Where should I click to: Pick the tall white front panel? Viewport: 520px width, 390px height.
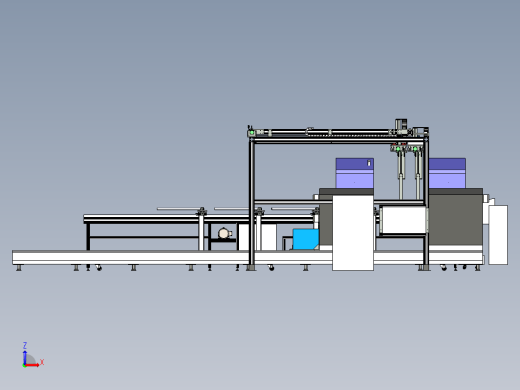(x=353, y=233)
